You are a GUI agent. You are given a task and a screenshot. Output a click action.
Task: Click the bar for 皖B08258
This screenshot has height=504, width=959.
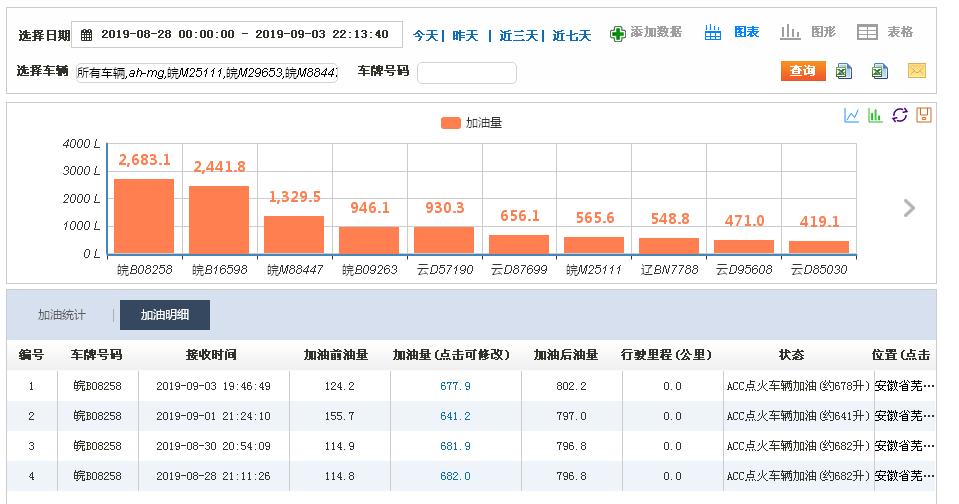(144, 217)
